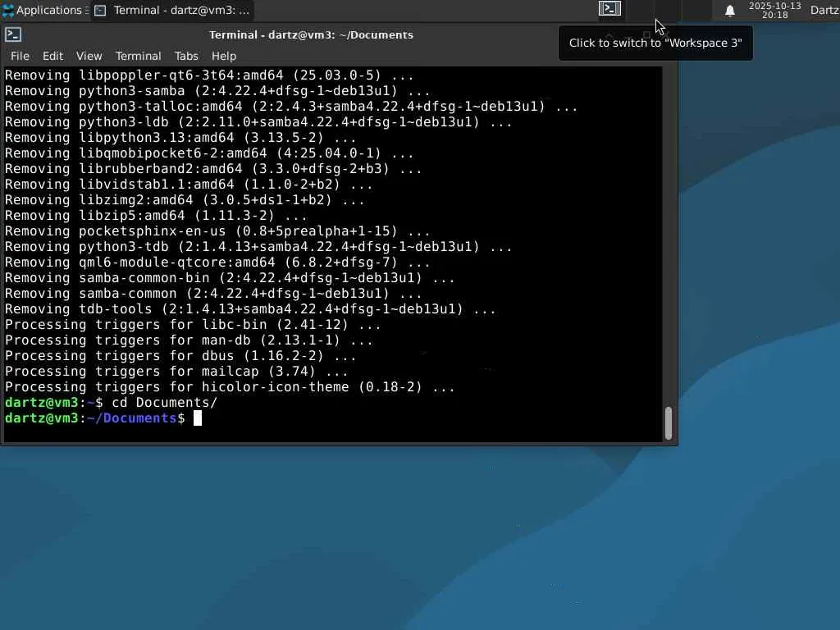Image resolution: width=840 pixels, height=630 pixels.
Task: Click the 'Removing libqmobipocket6-2:amd64' line
Action: pos(209,153)
